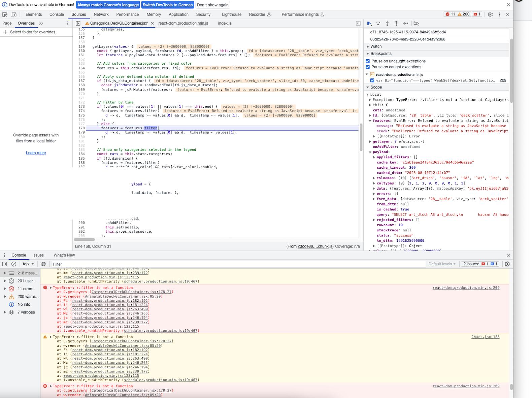
Task: Collapse the Scope section
Action: (x=368, y=87)
